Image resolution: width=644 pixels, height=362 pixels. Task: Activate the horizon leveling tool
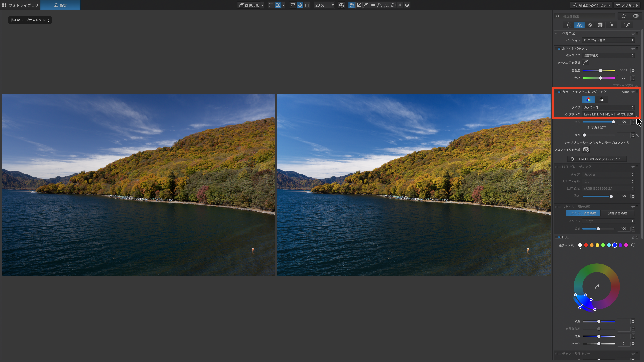tap(372, 5)
